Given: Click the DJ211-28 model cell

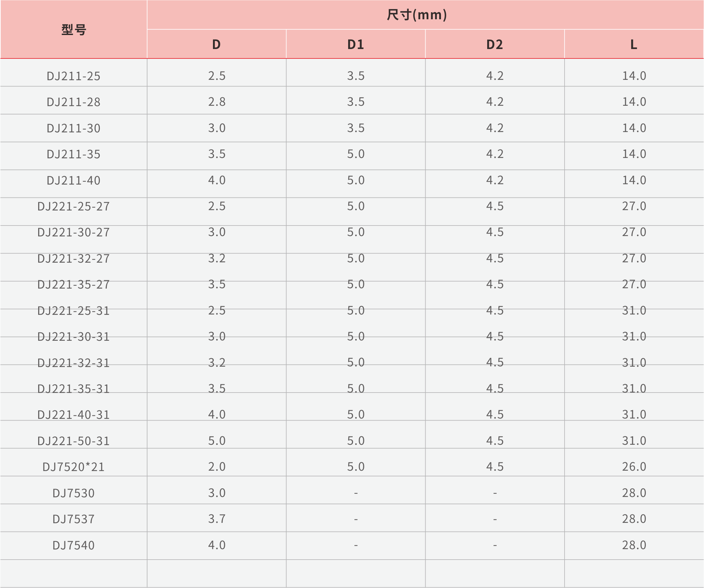Looking at the screenshot, I should [74, 102].
